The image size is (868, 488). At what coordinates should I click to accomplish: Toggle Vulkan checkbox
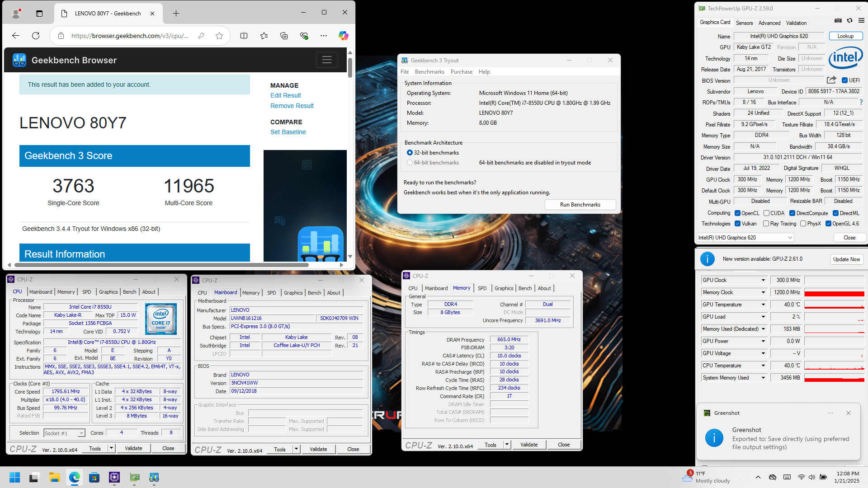pyautogui.click(x=737, y=224)
